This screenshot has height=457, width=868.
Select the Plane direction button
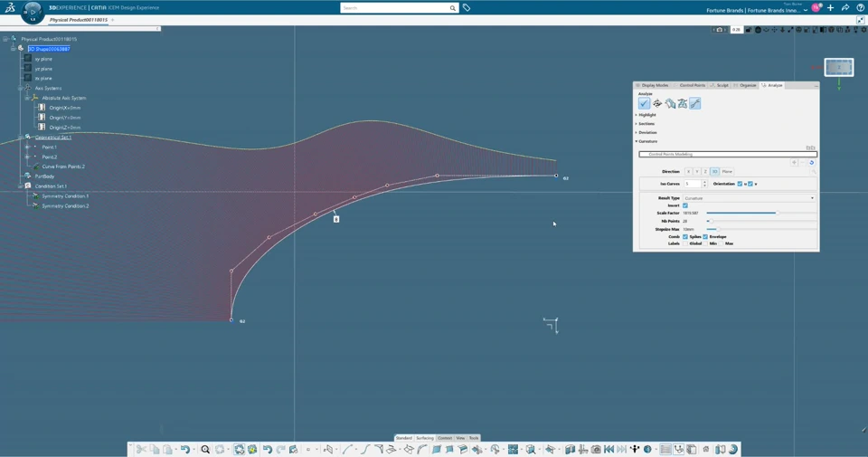[x=727, y=172]
